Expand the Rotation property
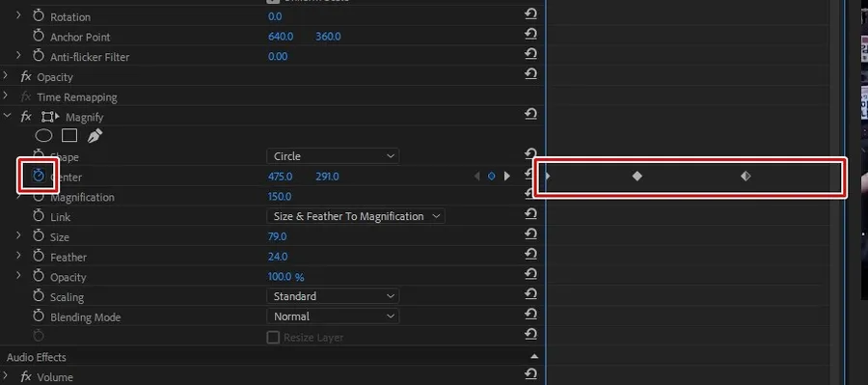The height and width of the screenshot is (385, 868). point(18,15)
